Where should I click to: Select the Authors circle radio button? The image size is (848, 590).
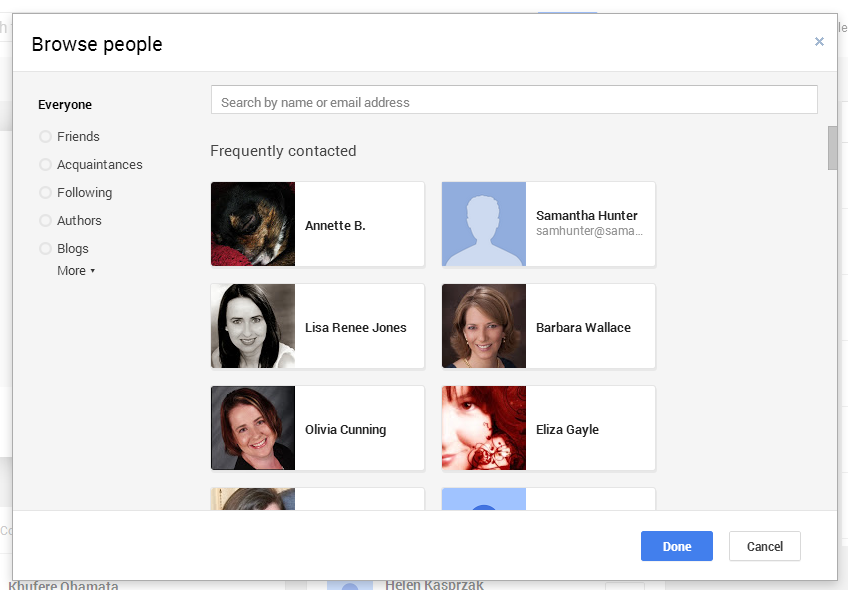[45, 221]
